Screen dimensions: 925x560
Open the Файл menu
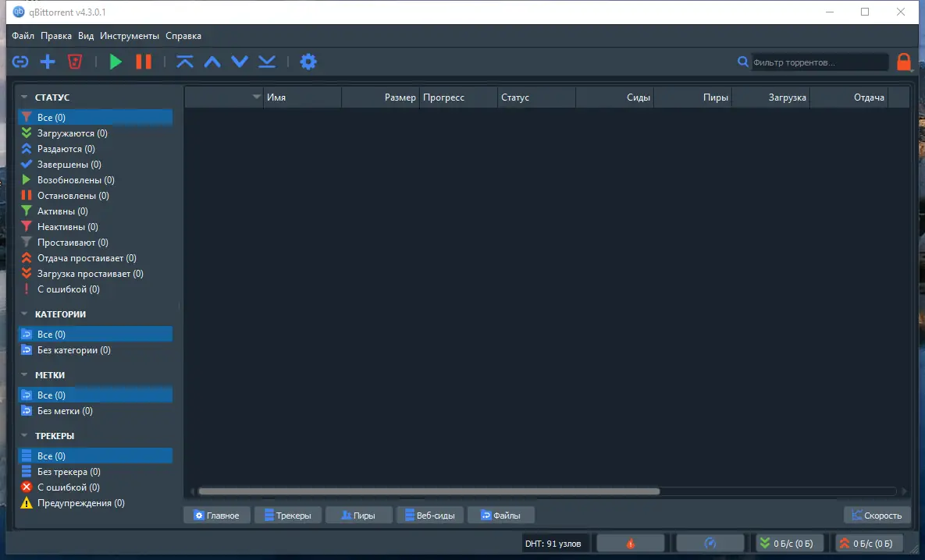click(23, 36)
